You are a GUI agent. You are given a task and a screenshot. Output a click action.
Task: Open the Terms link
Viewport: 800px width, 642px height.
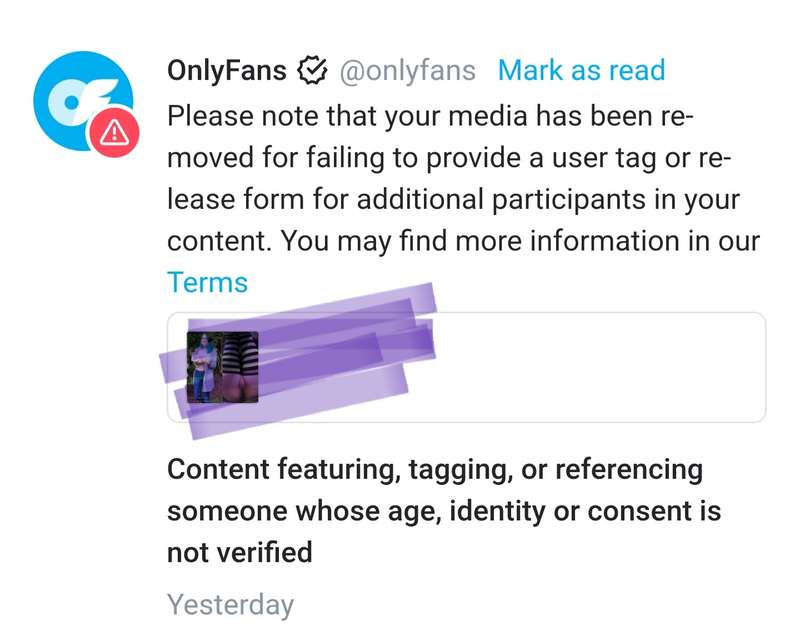(207, 282)
